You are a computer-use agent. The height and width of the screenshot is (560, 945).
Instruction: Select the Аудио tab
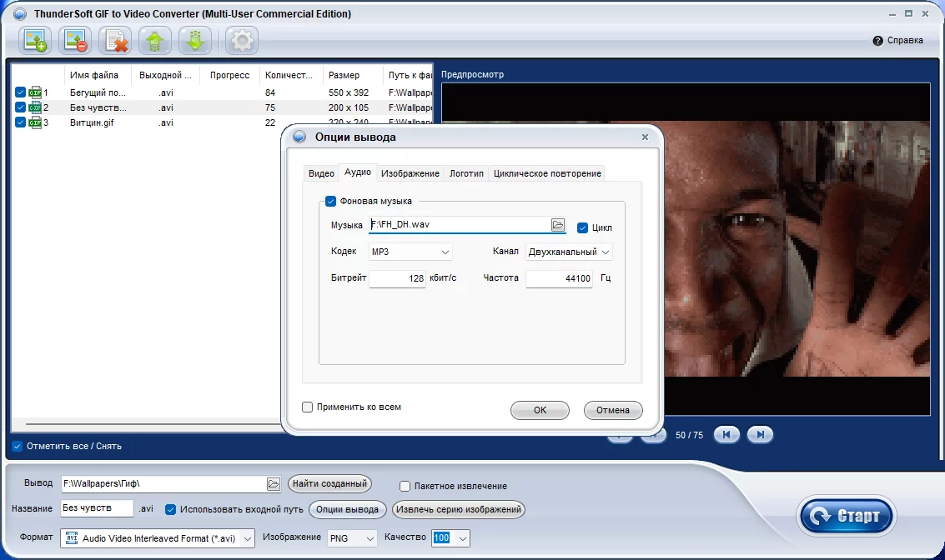pos(357,172)
